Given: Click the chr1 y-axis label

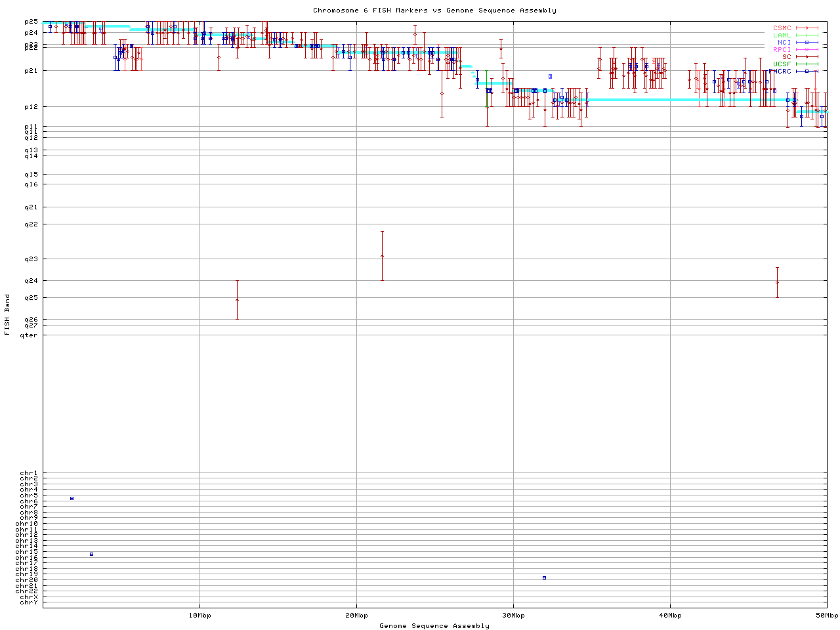Looking at the screenshot, I should 29,473.
